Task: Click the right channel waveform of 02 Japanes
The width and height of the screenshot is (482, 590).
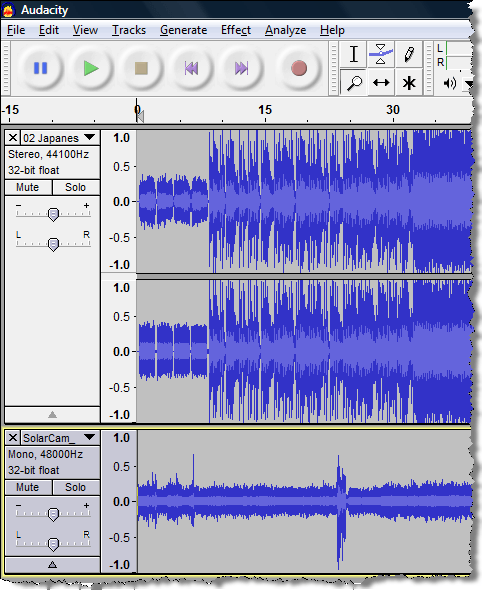Action: click(x=303, y=351)
